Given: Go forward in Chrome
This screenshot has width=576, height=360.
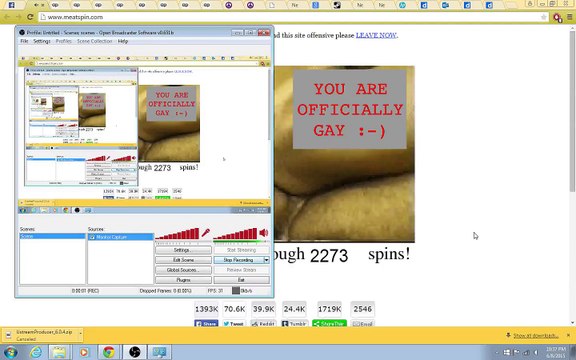Looking at the screenshot, I should pyautogui.click(x=18, y=17).
